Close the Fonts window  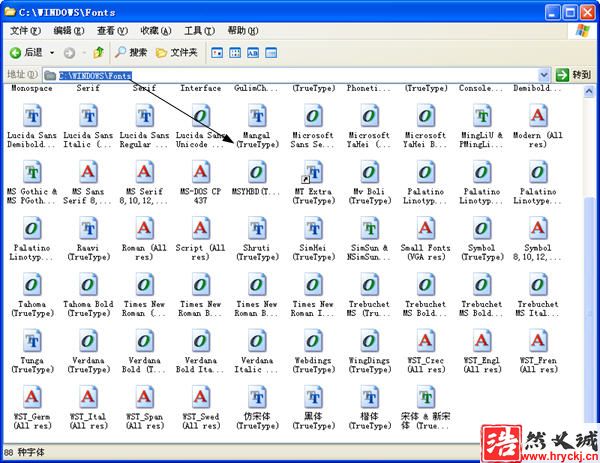coord(587,13)
